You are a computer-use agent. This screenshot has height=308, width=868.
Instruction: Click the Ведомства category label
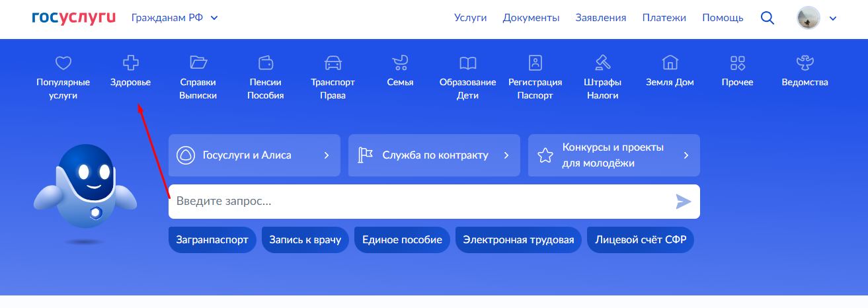805,83
